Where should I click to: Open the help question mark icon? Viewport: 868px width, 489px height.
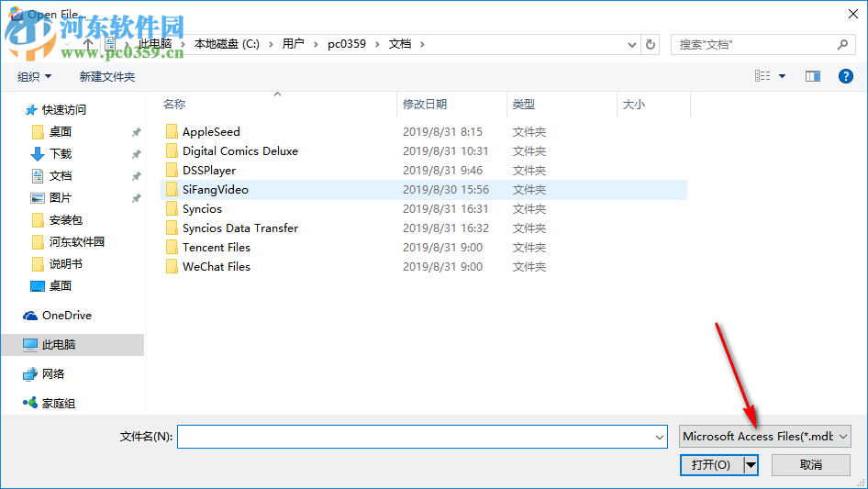pos(845,76)
